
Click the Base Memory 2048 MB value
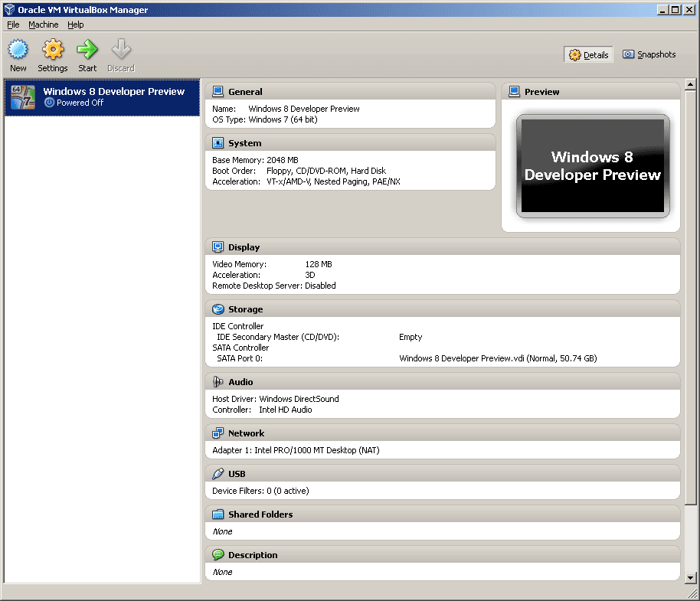pyautogui.click(x=282, y=160)
